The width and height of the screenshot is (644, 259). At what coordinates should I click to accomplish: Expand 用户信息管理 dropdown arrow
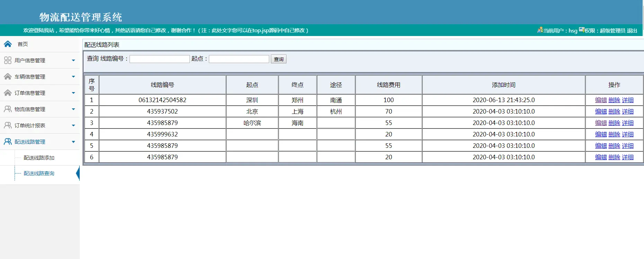pos(73,61)
